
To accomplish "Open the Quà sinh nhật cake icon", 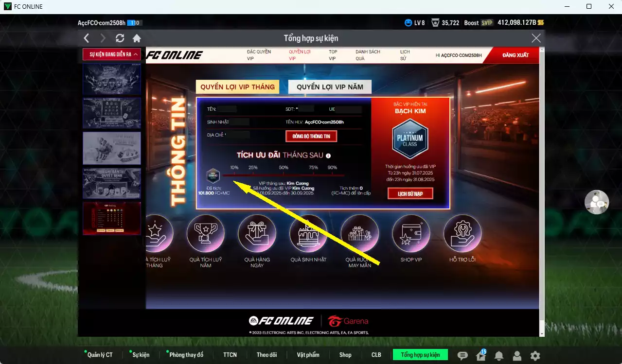I will click(x=308, y=234).
